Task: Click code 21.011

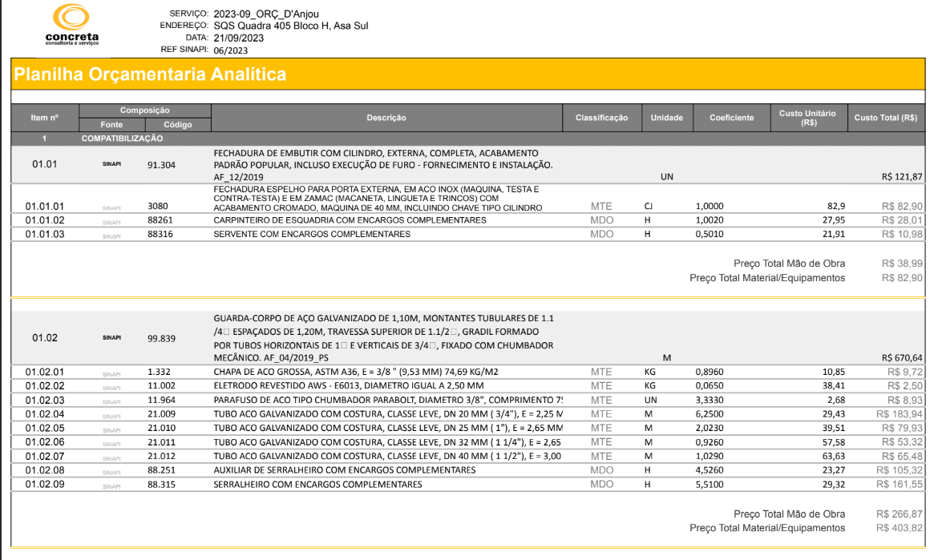Action: point(161,442)
